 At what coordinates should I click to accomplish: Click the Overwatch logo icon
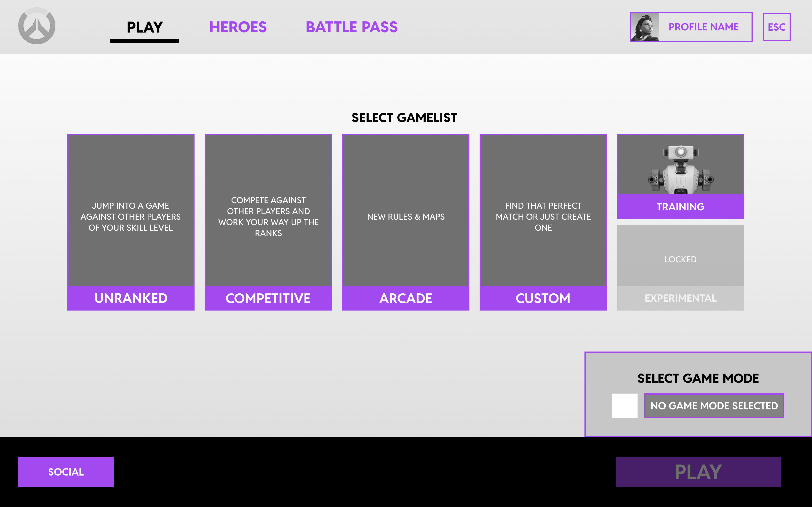(37, 26)
